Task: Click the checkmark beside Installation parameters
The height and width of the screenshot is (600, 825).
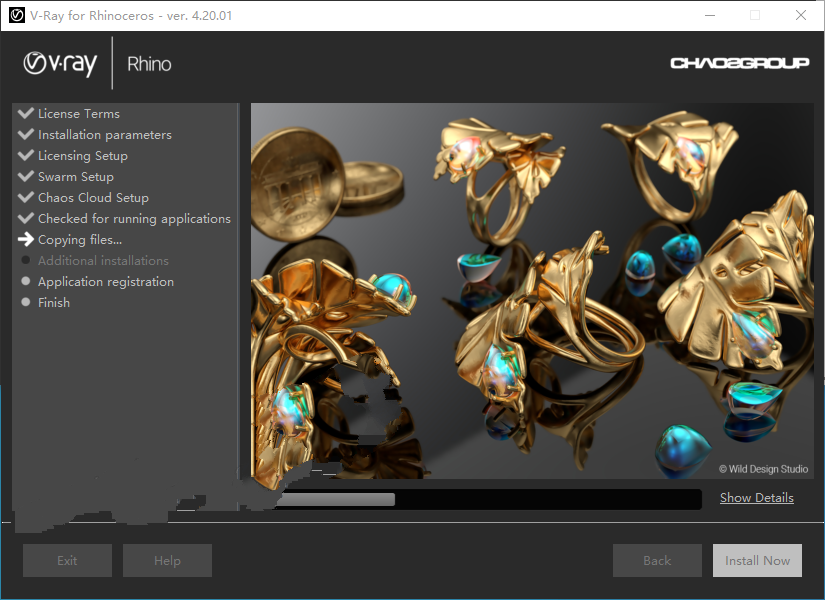Action: click(x=26, y=134)
